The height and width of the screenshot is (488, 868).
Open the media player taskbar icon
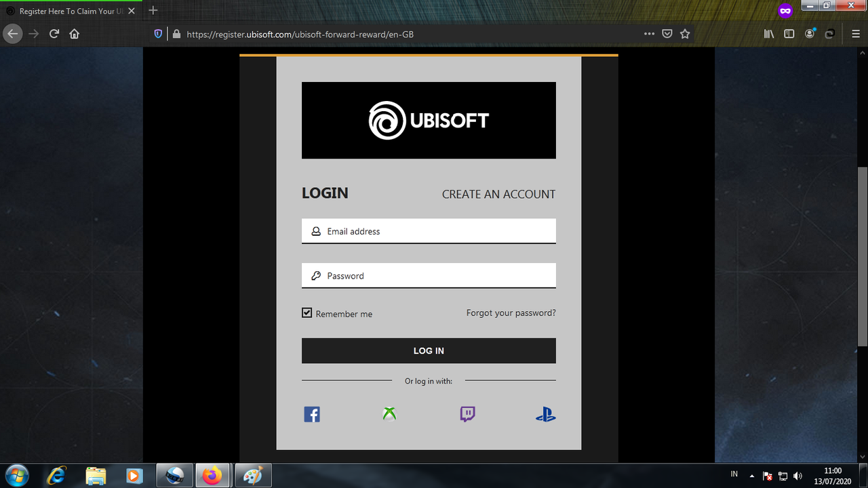click(134, 476)
